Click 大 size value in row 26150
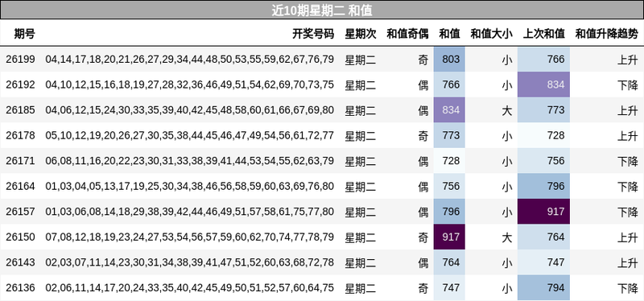This screenshot has height=301, width=644. (x=507, y=237)
